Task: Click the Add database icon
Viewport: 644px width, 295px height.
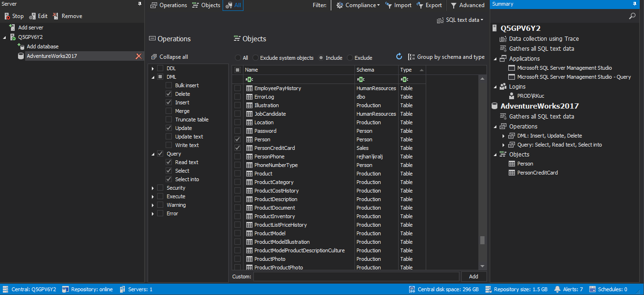Action: pyautogui.click(x=21, y=46)
